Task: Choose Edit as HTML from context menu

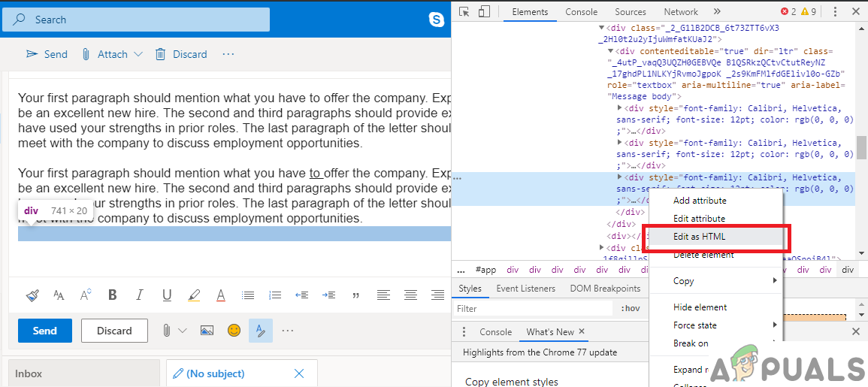Action: [x=699, y=237]
